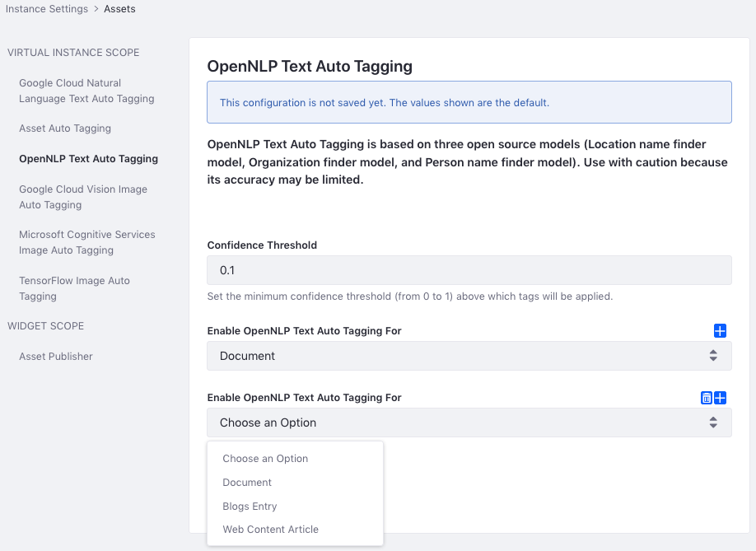
Task: Open Google Cloud Vision Image Auto Tagging
Action: [83, 197]
